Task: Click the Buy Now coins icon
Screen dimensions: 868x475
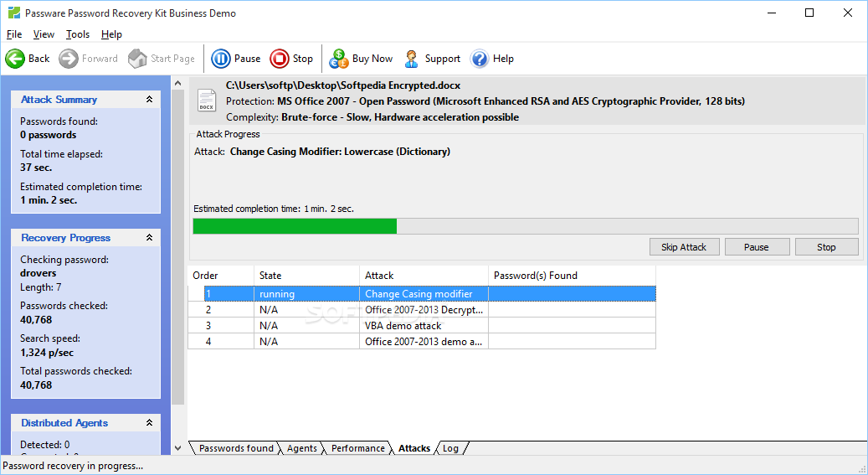Action: point(339,58)
